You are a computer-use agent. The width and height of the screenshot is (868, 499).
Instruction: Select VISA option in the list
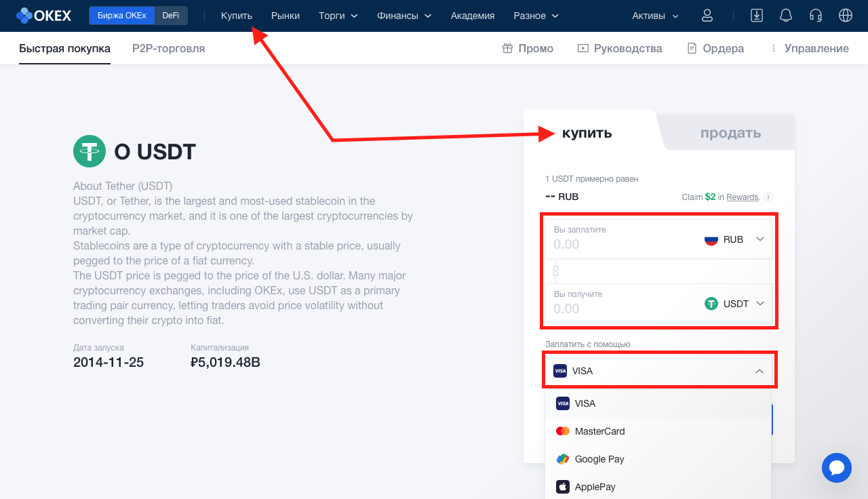tap(658, 403)
